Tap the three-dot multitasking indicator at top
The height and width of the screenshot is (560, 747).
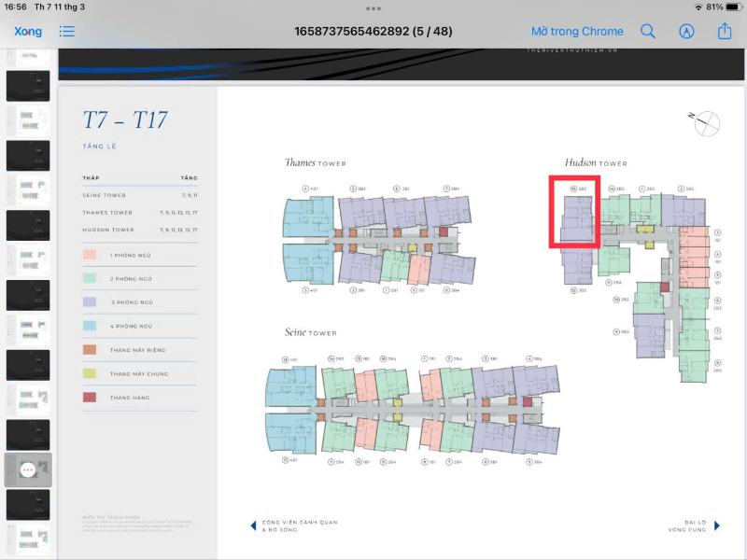click(x=373, y=8)
